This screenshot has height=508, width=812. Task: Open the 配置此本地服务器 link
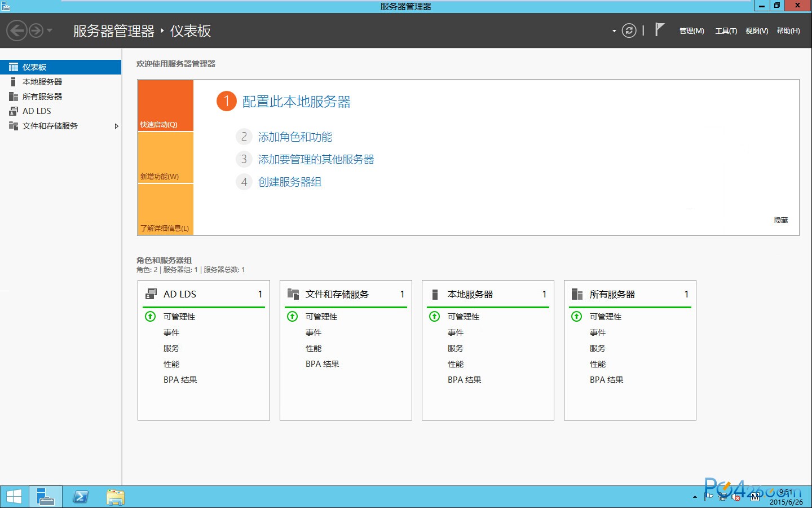tap(296, 102)
